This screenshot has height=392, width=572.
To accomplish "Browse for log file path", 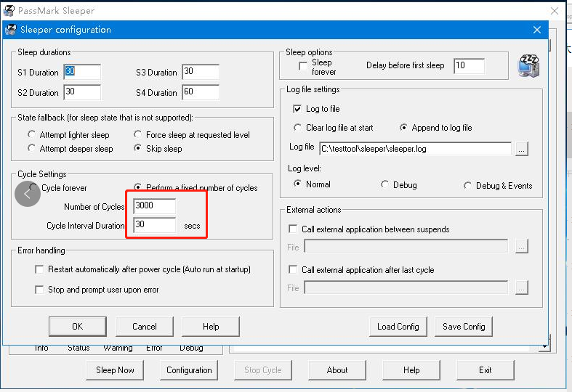I will click(521, 148).
